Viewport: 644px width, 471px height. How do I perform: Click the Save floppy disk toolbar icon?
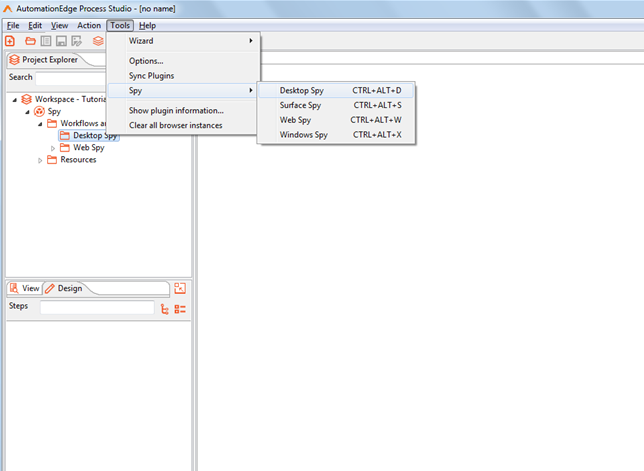pos(61,41)
